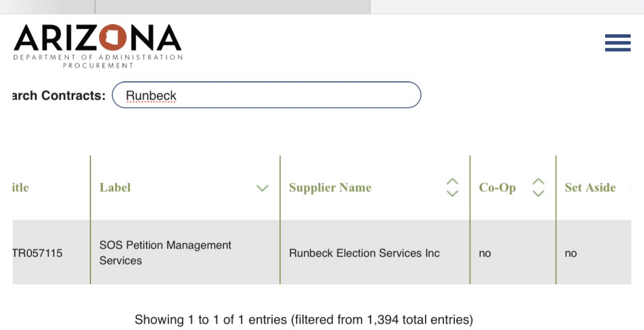Click the Co-Op column down sort arrow
The image size is (644, 330).
point(538,194)
